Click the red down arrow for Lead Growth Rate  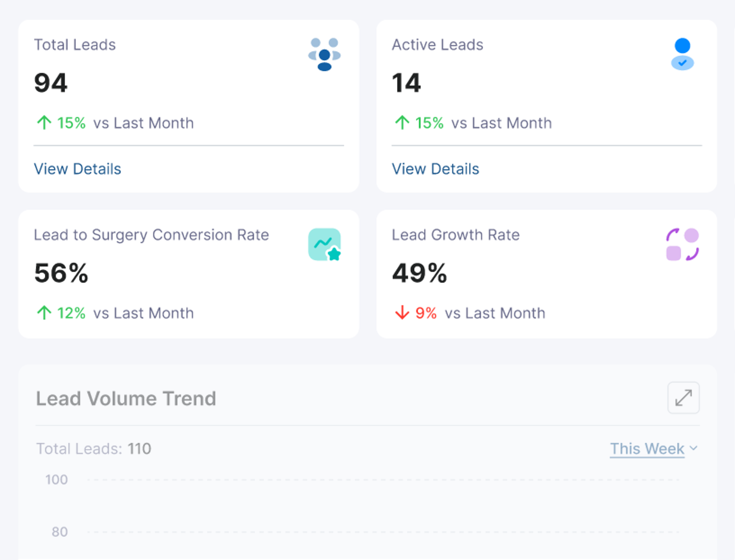(402, 313)
